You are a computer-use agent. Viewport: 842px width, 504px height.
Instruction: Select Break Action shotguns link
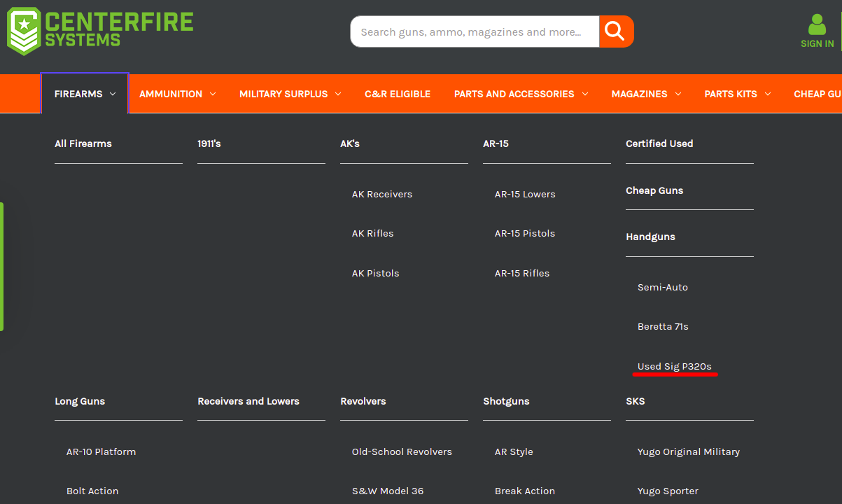525,491
